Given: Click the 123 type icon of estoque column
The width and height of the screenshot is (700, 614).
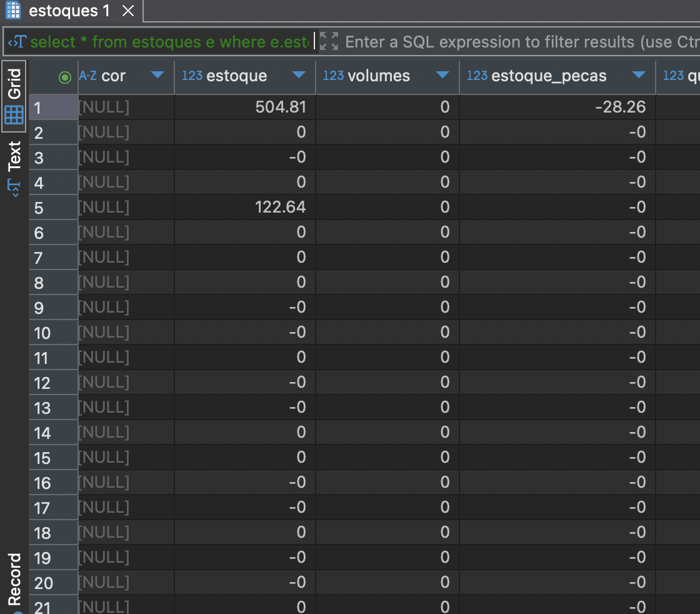Looking at the screenshot, I should 192,76.
